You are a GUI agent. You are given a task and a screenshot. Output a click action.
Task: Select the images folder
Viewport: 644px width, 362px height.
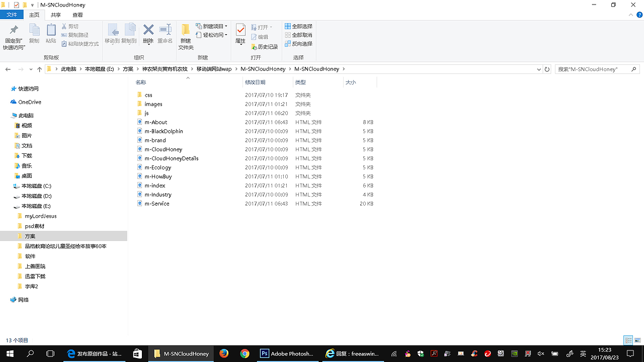[x=153, y=104]
